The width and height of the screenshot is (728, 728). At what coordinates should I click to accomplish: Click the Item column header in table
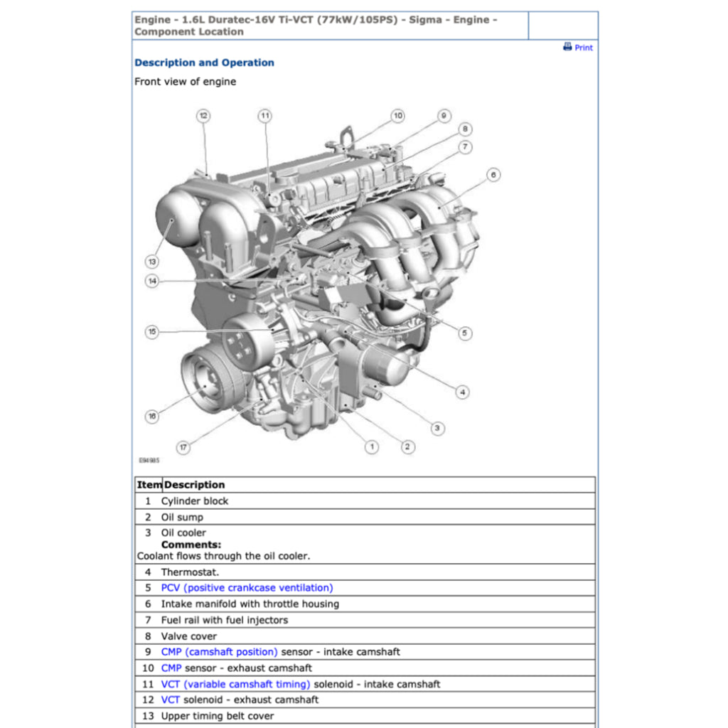[x=149, y=485]
